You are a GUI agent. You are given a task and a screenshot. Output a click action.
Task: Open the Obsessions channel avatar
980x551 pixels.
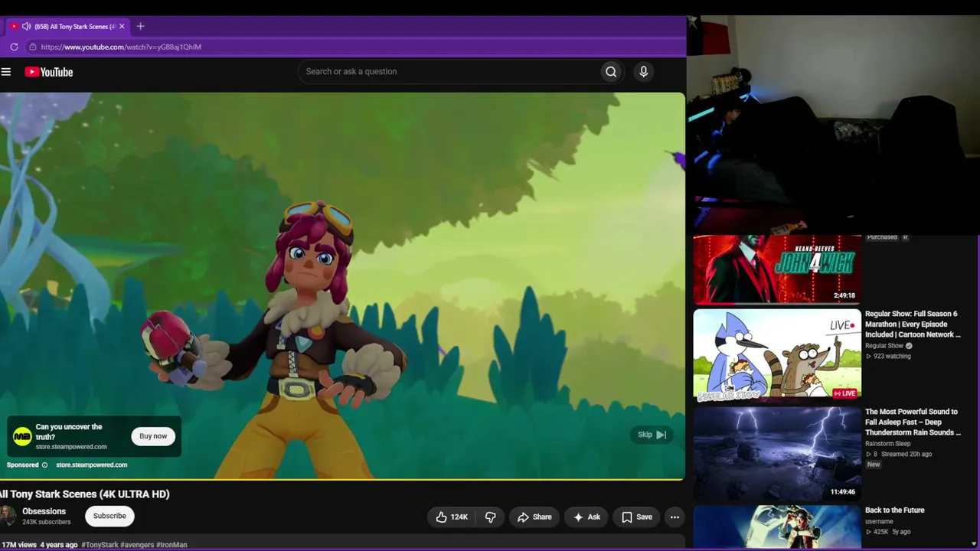[x=6, y=516]
